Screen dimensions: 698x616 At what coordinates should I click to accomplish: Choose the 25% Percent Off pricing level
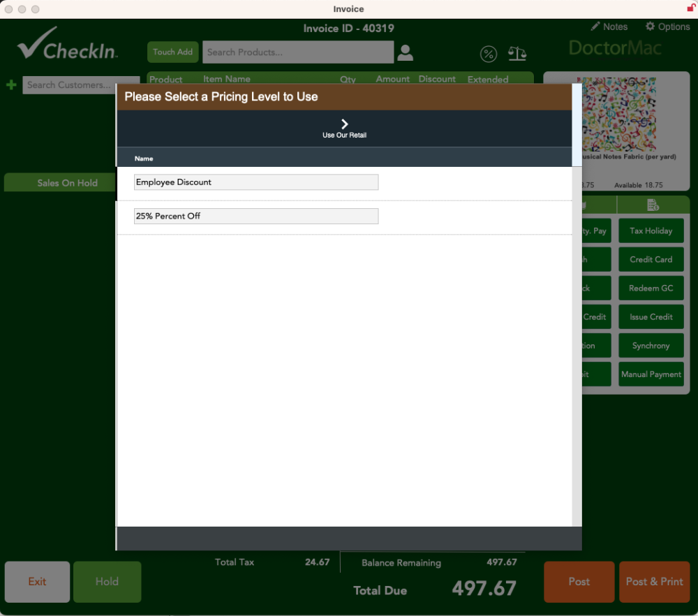point(256,217)
